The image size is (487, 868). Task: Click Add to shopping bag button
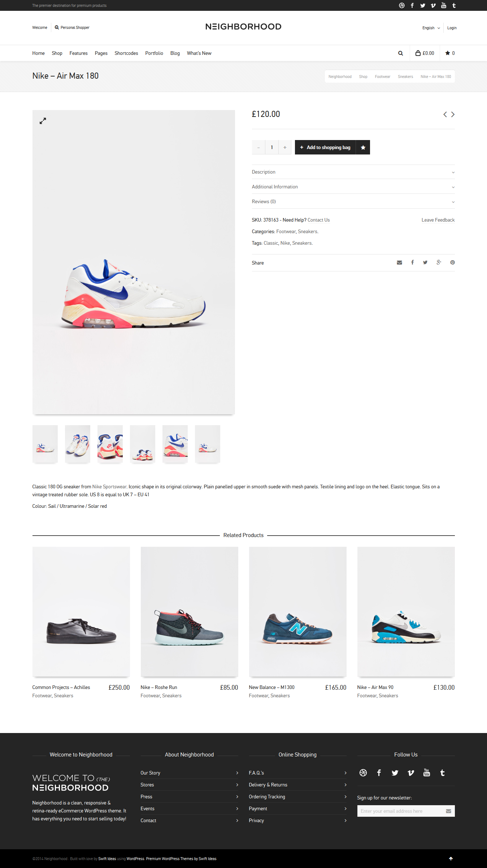point(325,147)
